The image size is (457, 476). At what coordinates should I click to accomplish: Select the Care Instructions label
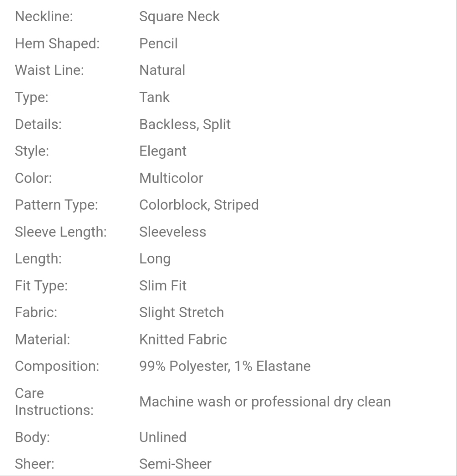click(x=55, y=402)
